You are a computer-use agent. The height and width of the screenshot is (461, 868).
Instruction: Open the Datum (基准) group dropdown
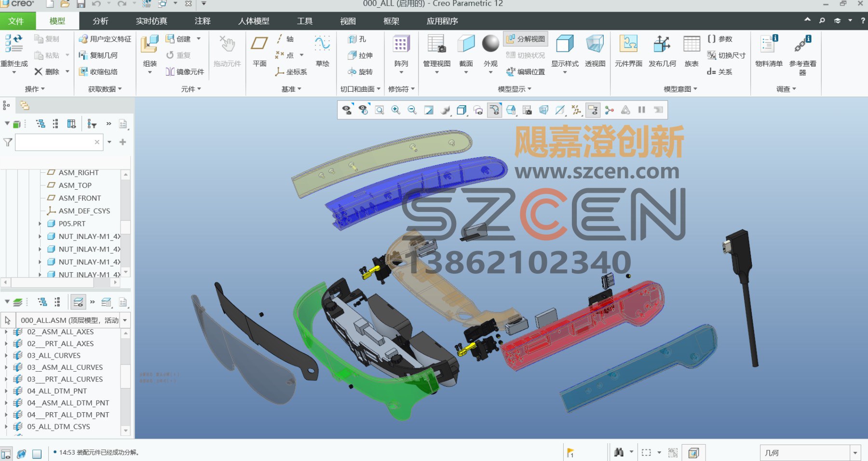pyautogui.click(x=291, y=89)
